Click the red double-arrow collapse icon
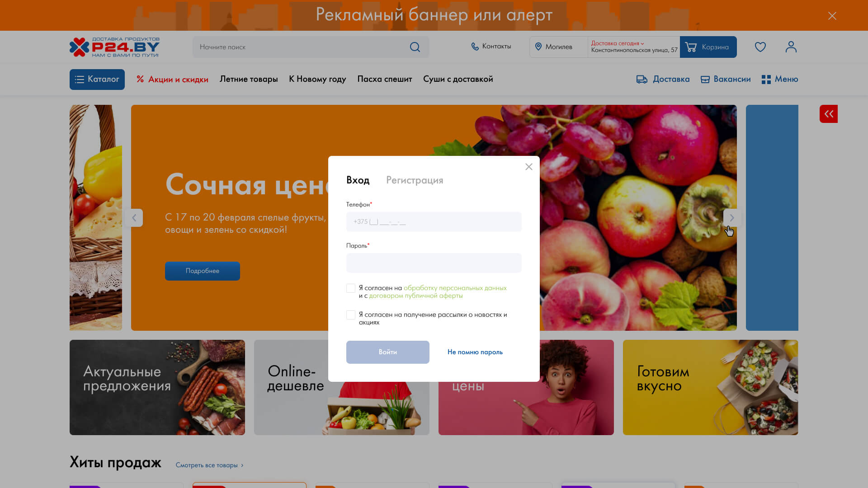 tap(828, 114)
